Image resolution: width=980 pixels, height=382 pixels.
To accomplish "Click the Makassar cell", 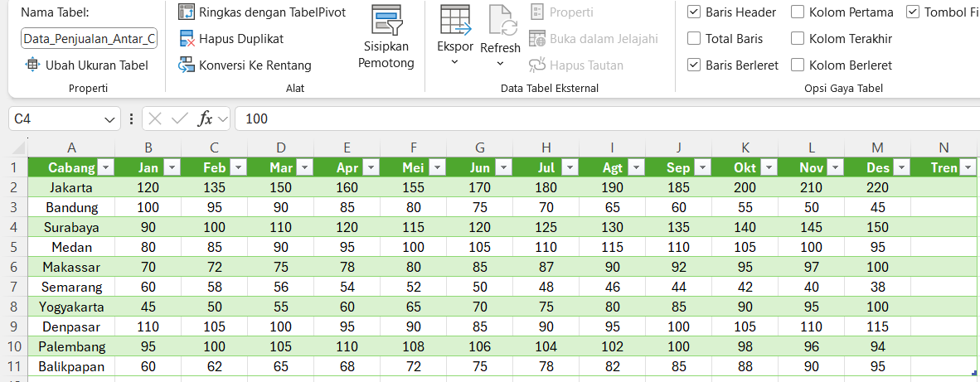I will (72, 267).
